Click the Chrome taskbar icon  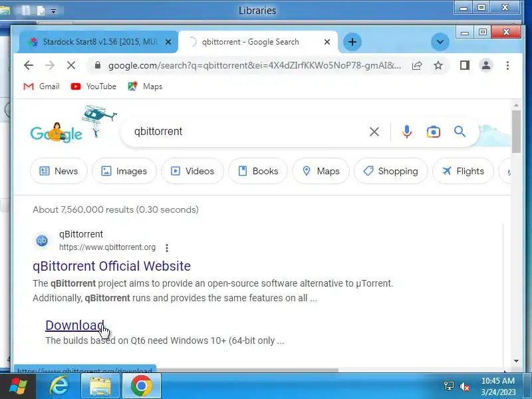point(141,386)
